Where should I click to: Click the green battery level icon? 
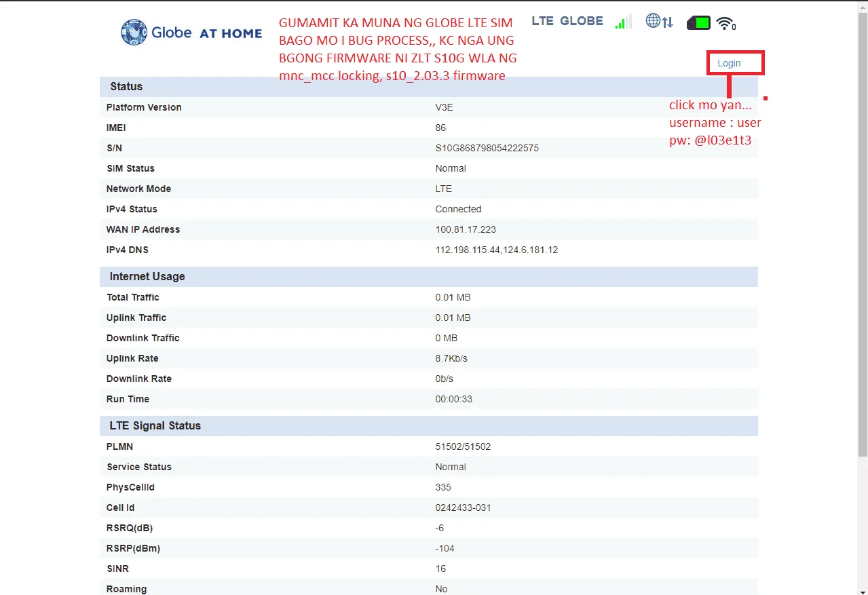pos(698,23)
